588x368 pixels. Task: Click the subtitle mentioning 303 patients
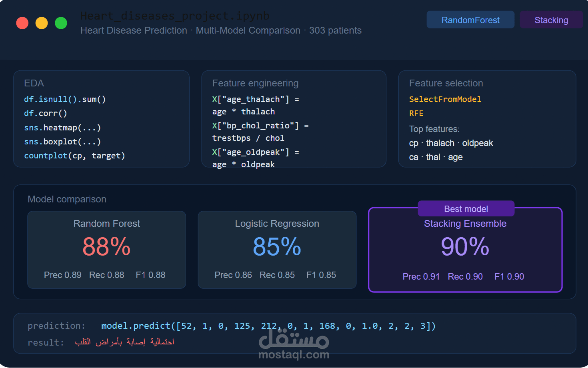(221, 30)
